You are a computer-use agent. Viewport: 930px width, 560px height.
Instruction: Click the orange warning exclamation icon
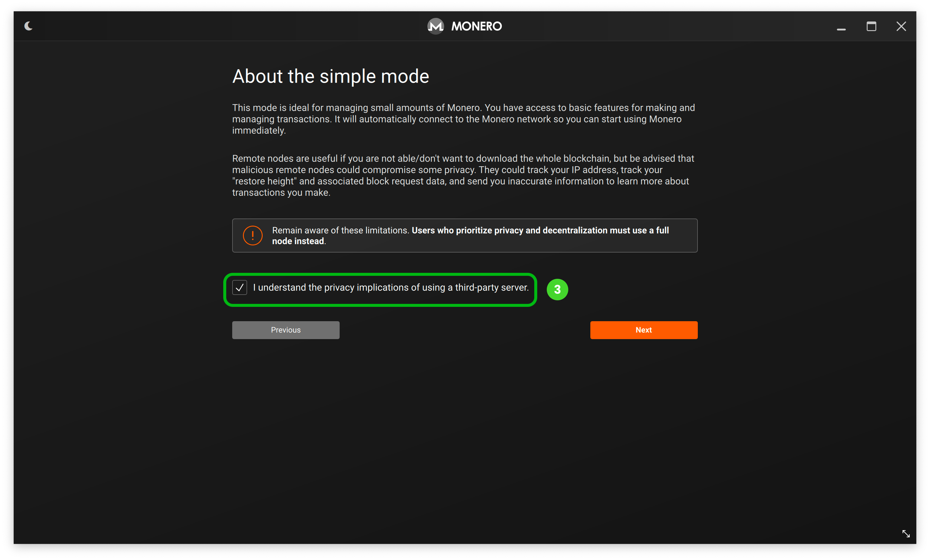252,236
